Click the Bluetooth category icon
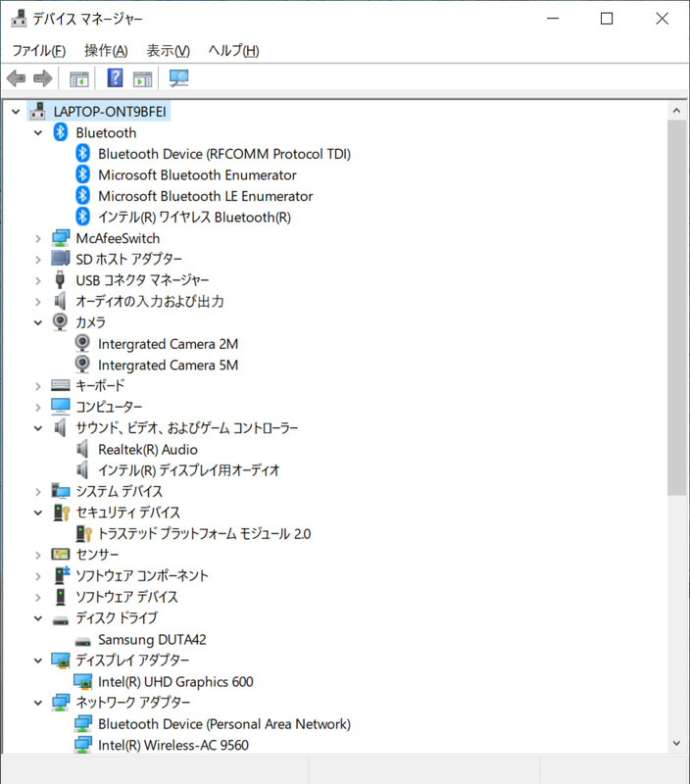 pyautogui.click(x=61, y=132)
